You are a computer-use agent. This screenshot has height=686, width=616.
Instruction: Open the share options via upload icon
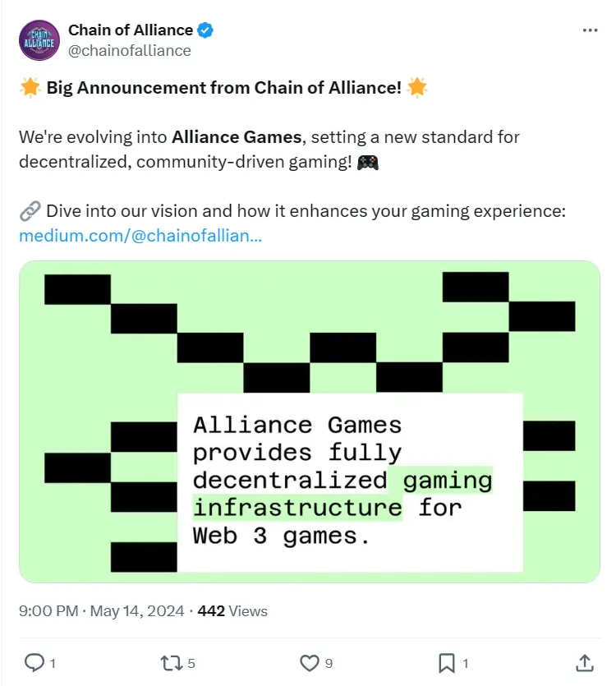tap(584, 661)
